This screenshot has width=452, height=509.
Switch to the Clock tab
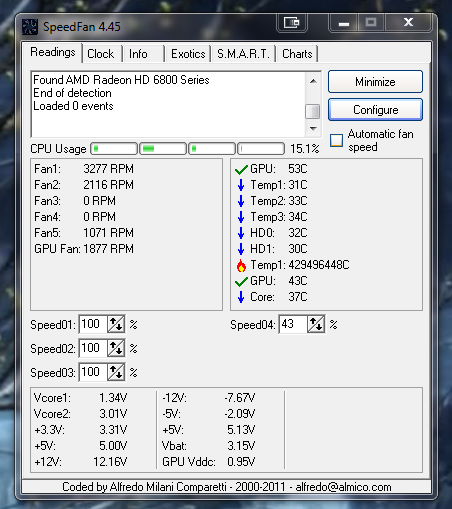(x=101, y=54)
